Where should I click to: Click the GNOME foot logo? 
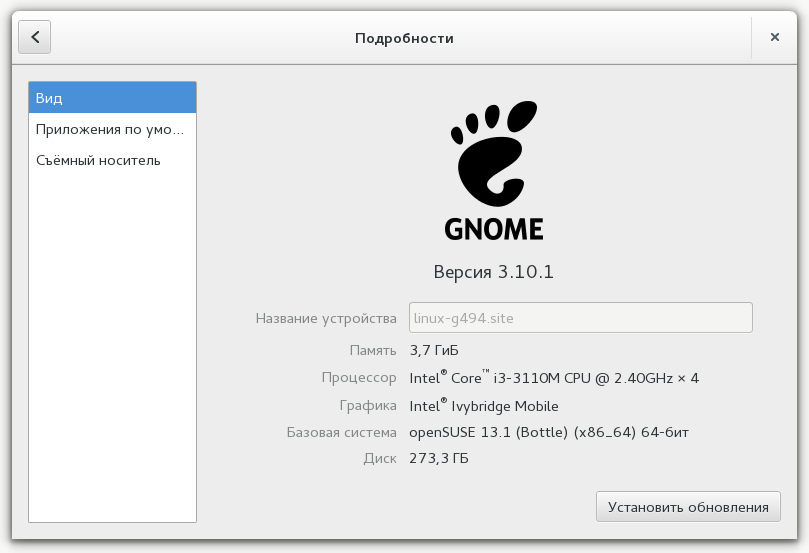tap(494, 154)
